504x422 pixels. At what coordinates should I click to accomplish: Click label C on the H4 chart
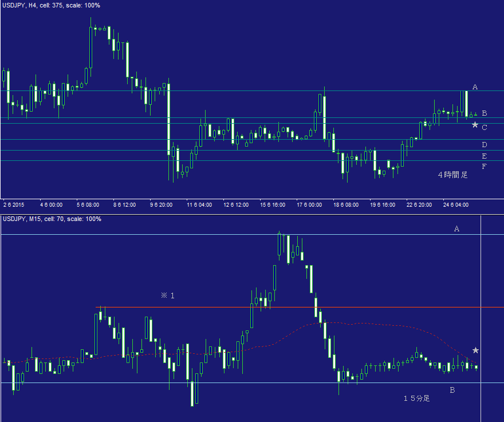pyautogui.click(x=485, y=128)
